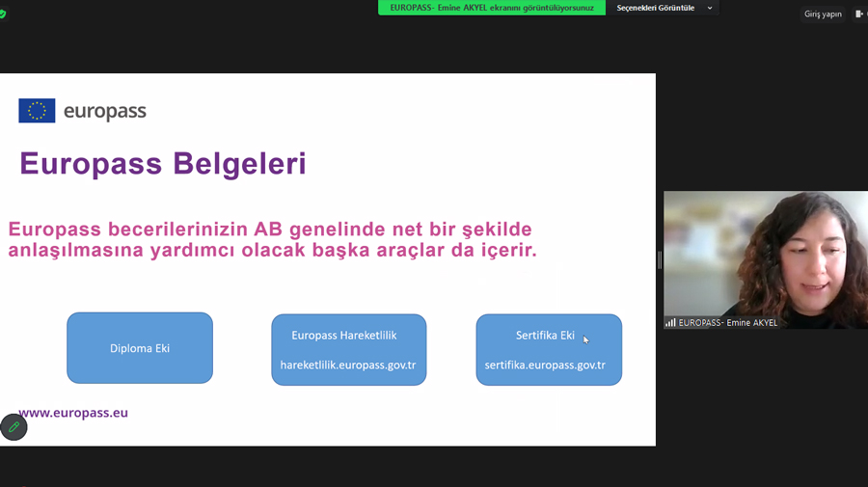Open the annotation pencil button

(x=14, y=427)
